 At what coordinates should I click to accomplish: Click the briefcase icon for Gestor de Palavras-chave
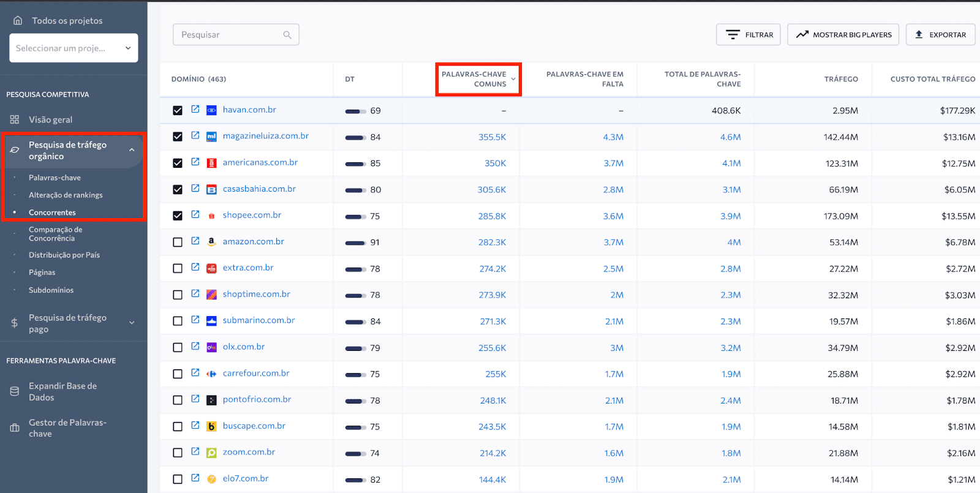click(x=15, y=427)
